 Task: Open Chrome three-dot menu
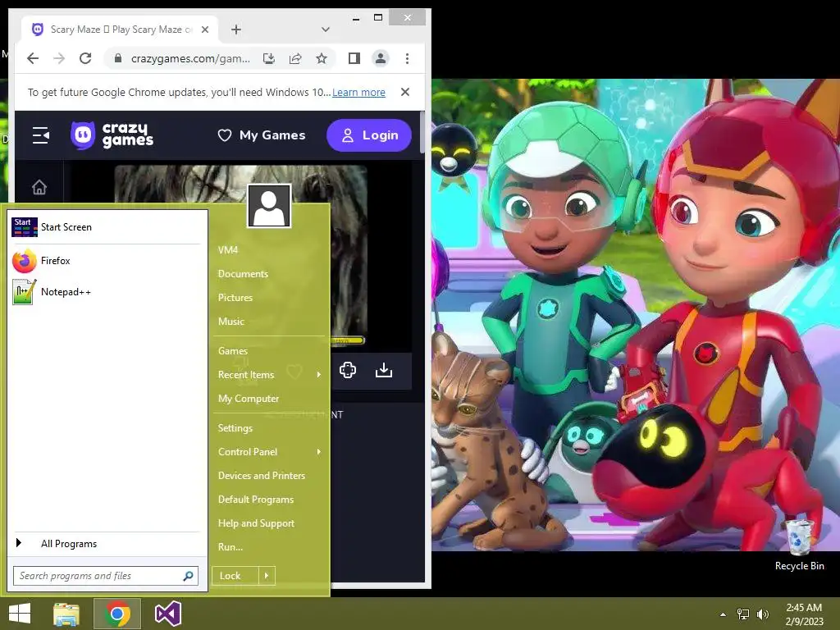point(407,58)
